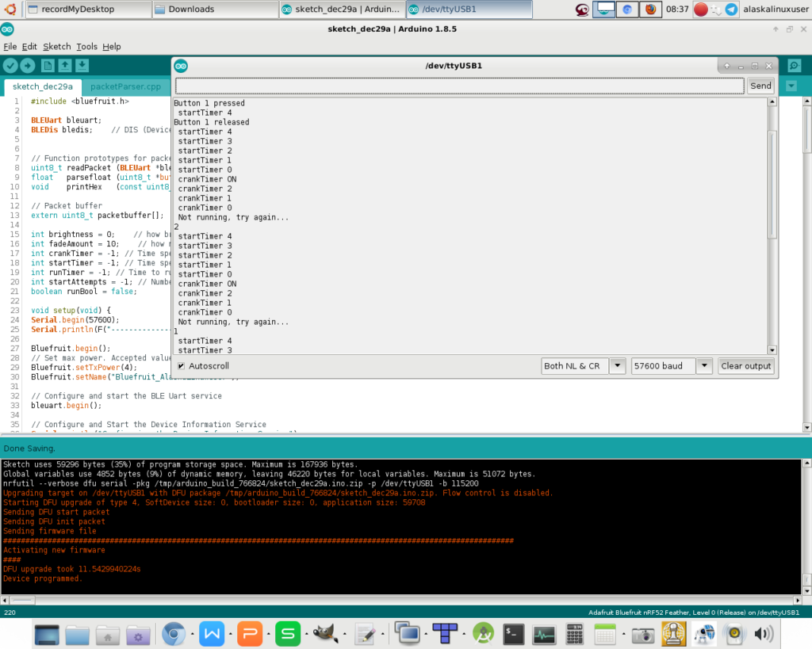This screenshot has height=649, width=812.
Task: Open the Both NL & CR dropdown
Action: (x=584, y=366)
